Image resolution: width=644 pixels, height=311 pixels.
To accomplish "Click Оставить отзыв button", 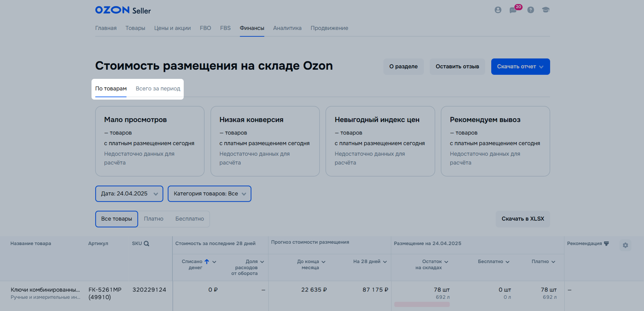I will coord(457,67).
